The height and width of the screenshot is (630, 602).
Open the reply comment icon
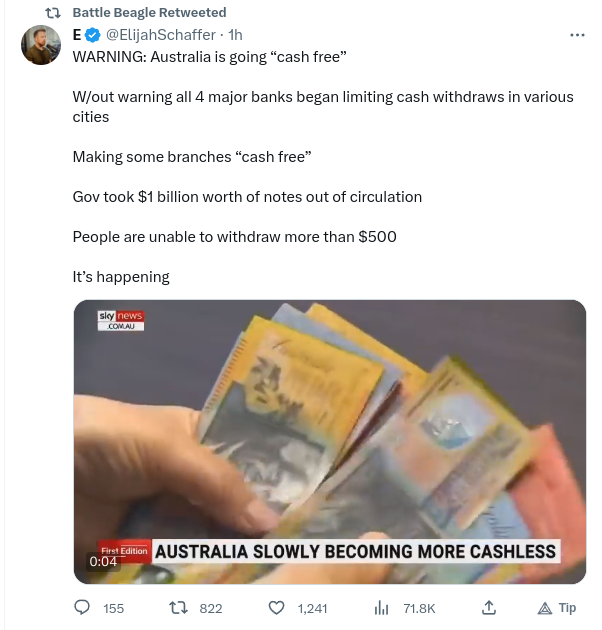coord(82,608)
